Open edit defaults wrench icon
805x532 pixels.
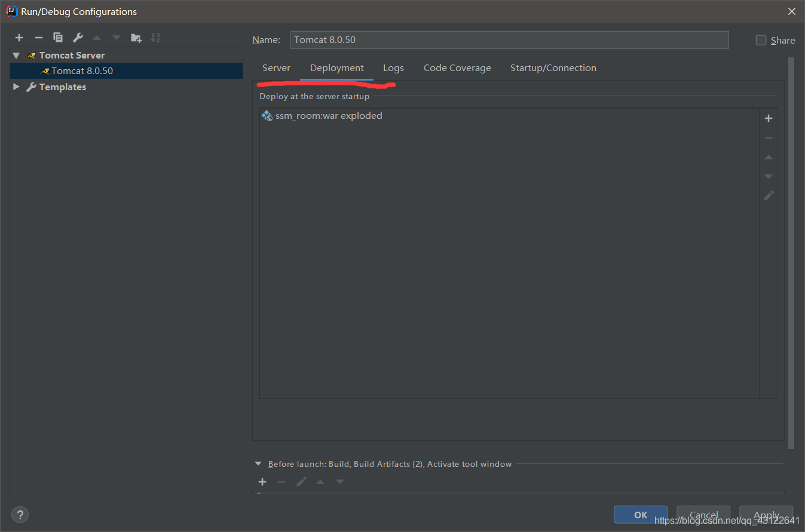(78, 38)
